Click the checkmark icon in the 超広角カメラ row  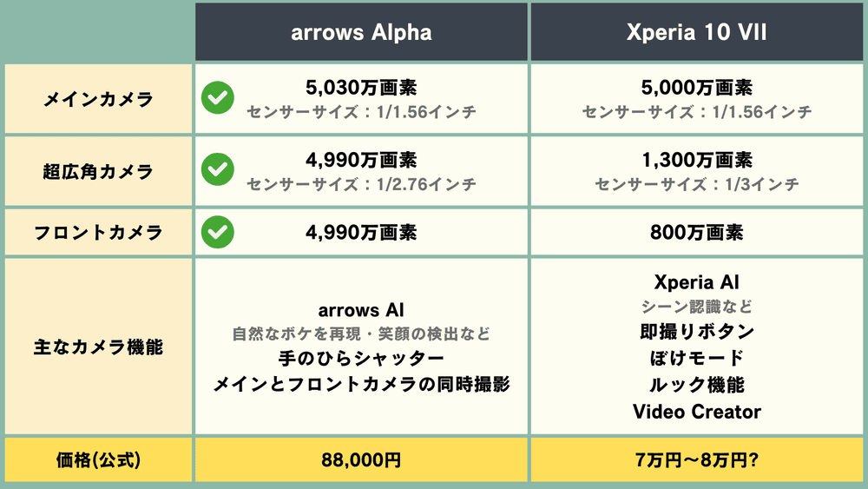(x=217, y=170)
